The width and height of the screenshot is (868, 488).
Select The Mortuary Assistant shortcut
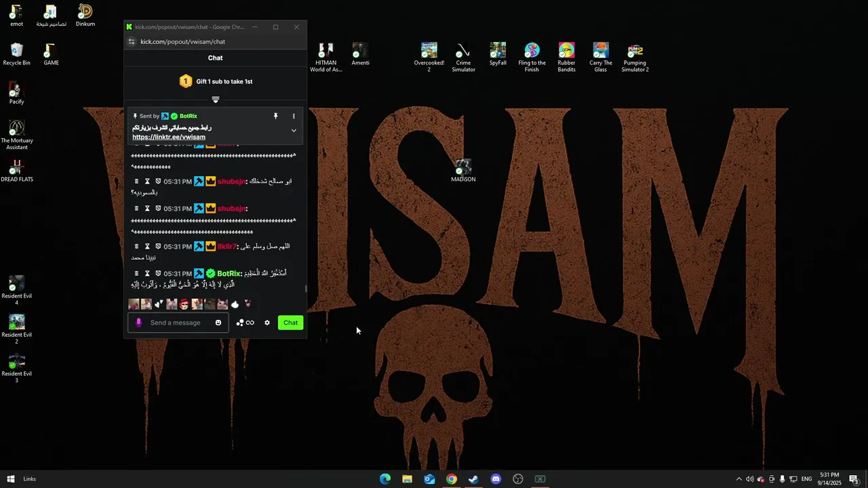tap(16, 136)
